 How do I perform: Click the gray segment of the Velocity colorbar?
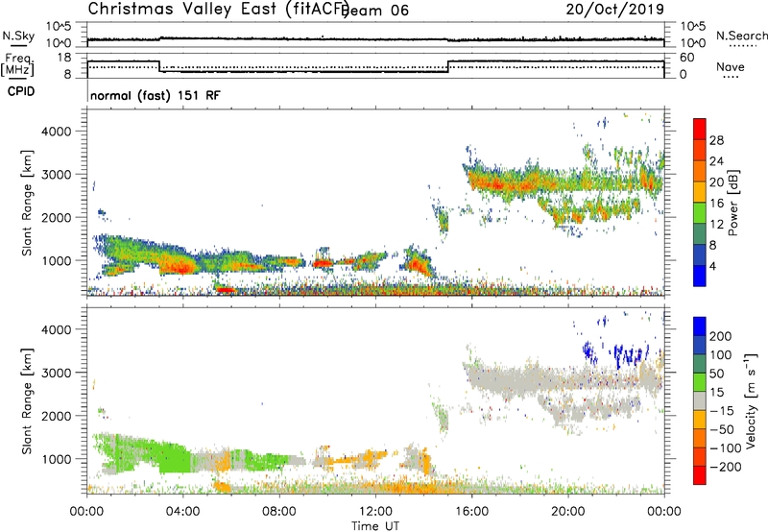(699, 401)
